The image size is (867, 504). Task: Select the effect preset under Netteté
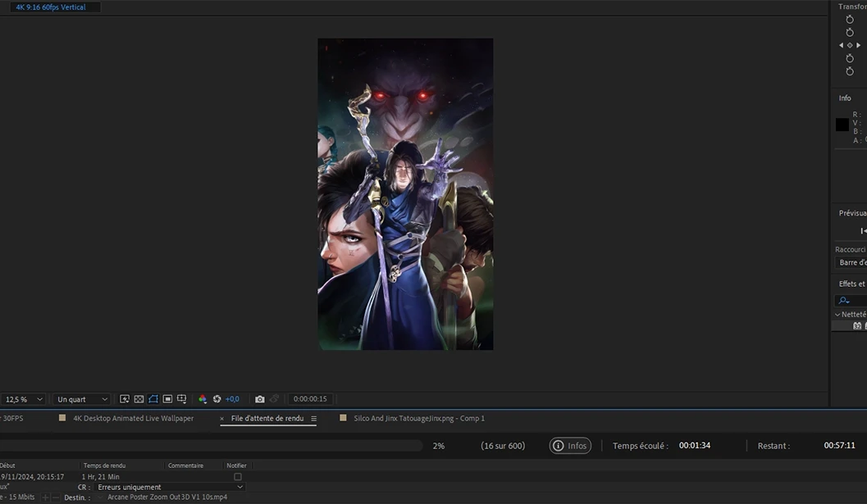tap(849, 326)
